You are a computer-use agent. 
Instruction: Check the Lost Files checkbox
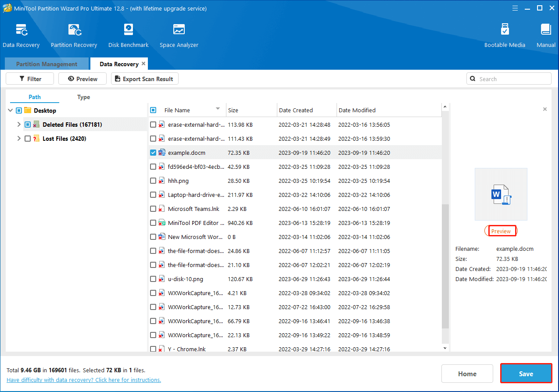click(x=28, y=139)
